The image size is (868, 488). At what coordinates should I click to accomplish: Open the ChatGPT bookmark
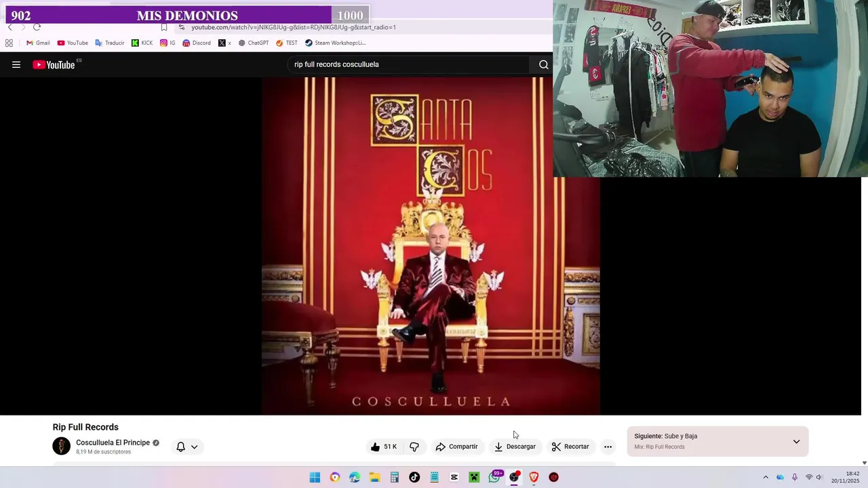pos(254,43)
